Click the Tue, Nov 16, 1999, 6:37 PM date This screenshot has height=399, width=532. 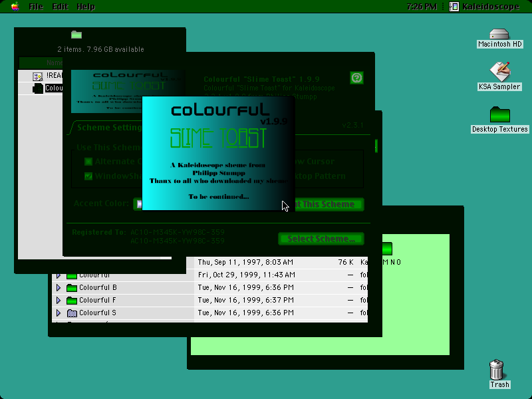(x=245, y=300)
